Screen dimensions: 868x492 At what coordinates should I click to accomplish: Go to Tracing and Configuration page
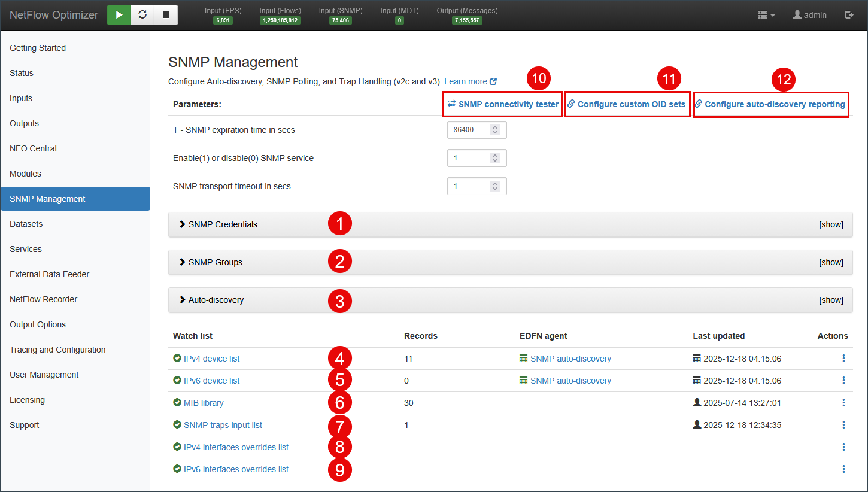click(x=57, y=350)
